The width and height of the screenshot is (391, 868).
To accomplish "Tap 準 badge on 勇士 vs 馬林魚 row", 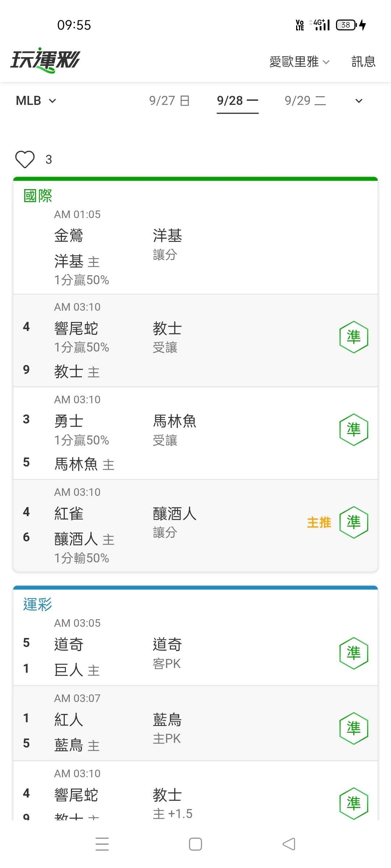I will click(x=354, y=429).
